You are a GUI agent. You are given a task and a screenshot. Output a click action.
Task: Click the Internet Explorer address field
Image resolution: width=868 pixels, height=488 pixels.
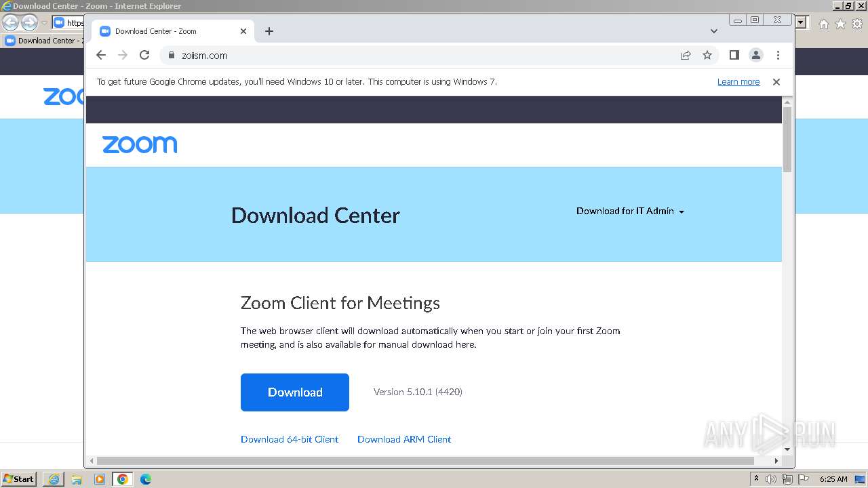(x=68, y=23)
